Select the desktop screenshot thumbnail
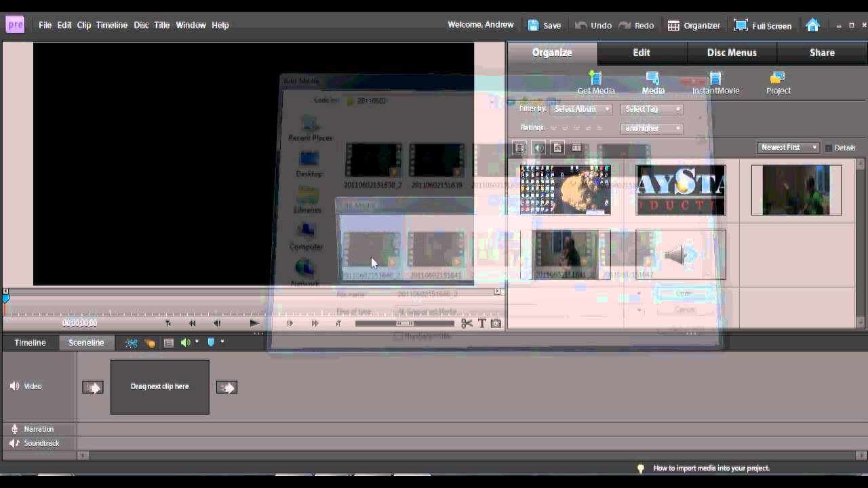The height and width of the screenshot is (488, 868). (566, 190)
